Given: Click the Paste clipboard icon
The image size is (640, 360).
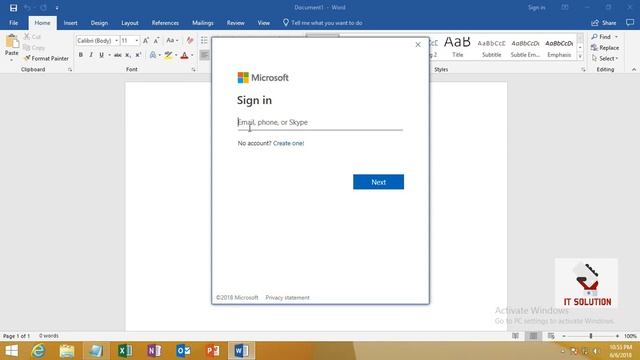Looking at the screenshot, I should 12,41.
